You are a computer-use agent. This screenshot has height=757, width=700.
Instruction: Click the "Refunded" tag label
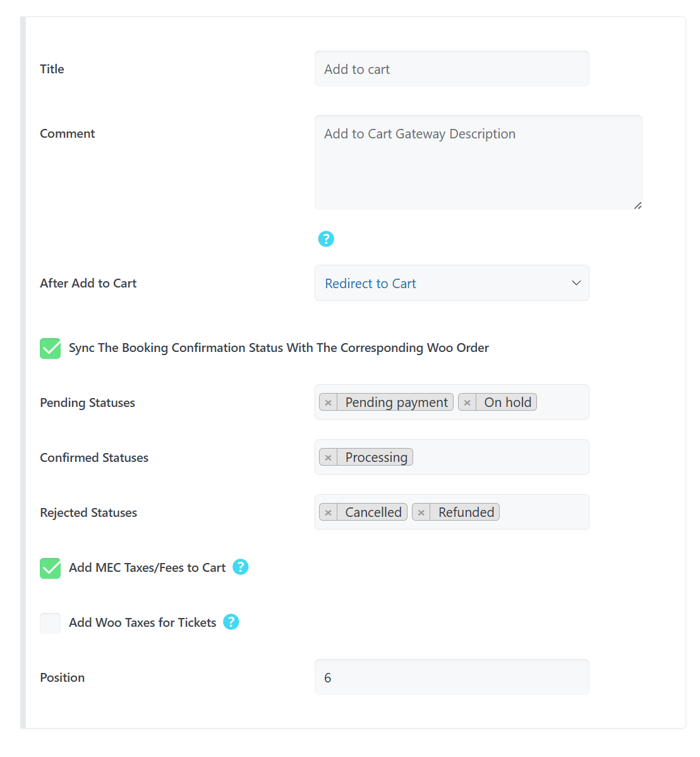coord(465,512)
